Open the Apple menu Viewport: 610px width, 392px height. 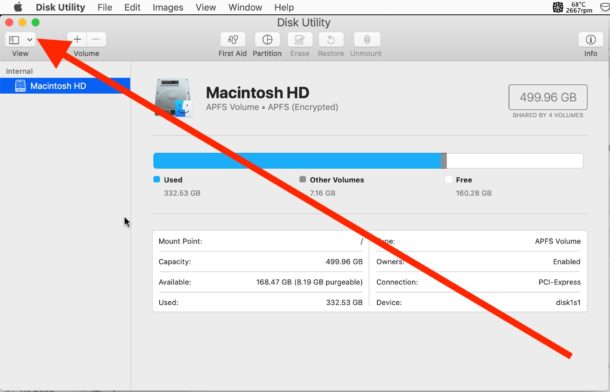(x=18, y=7)
